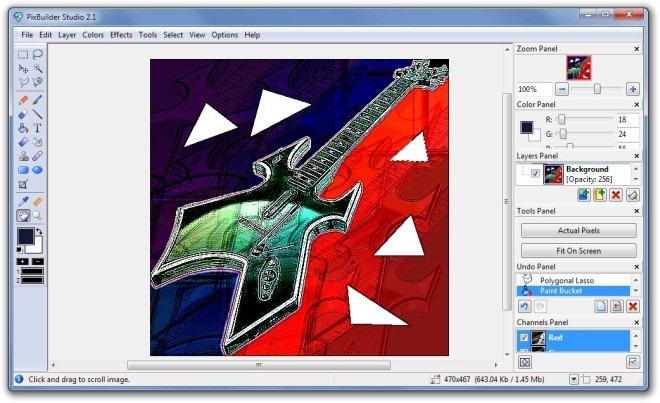Open the Colors menu
The height and width of the screenshot is (403, 660).
93,35
